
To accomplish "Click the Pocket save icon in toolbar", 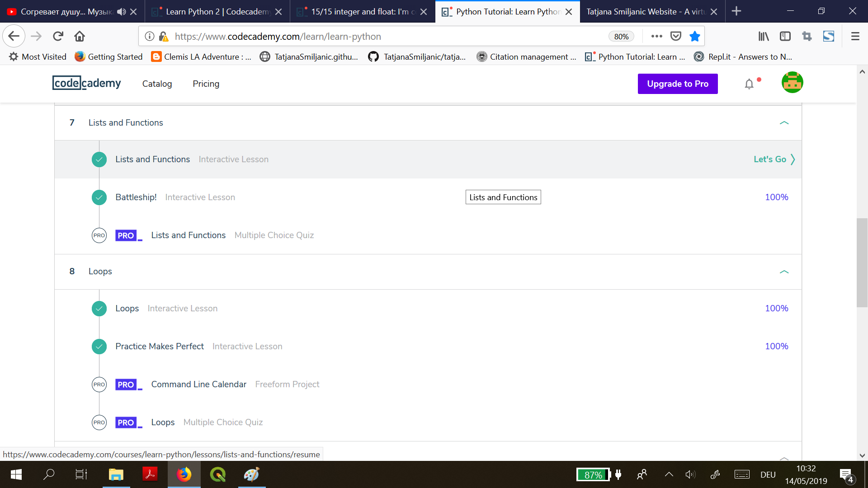I will click(675, 36).
